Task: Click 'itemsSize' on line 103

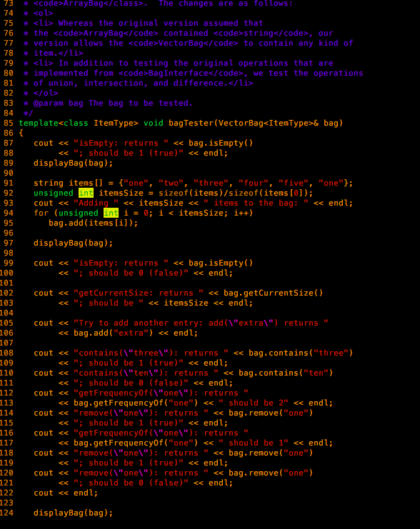Action: pos(186,303)
